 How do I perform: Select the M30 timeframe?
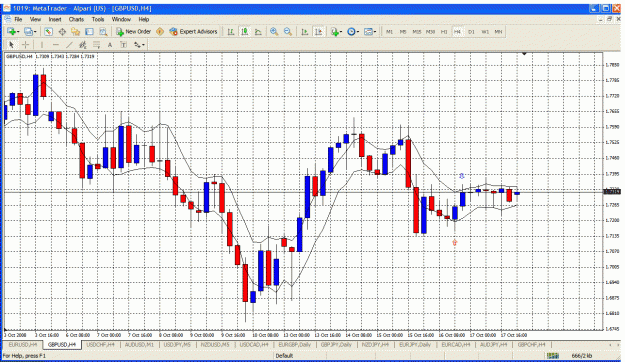coord(430,32)
